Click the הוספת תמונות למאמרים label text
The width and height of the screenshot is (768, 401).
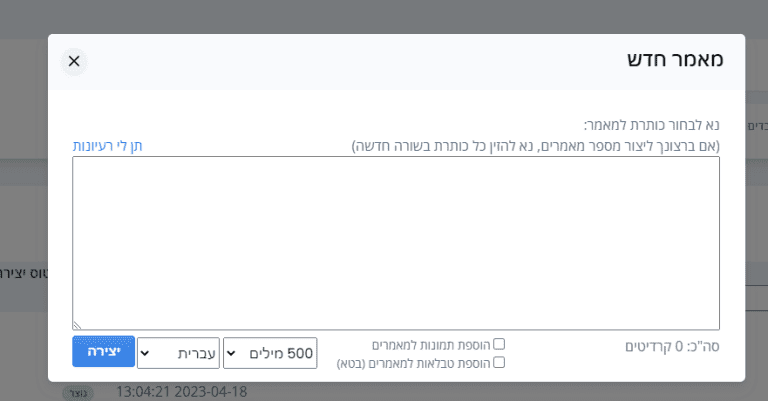point(431,345)
